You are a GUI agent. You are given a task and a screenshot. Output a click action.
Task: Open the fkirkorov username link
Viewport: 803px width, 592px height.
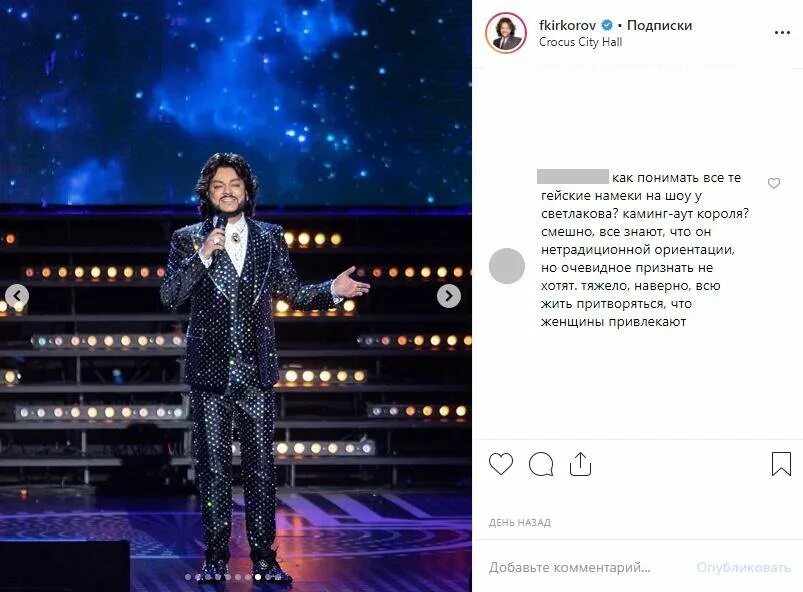(x=567, y=25)
